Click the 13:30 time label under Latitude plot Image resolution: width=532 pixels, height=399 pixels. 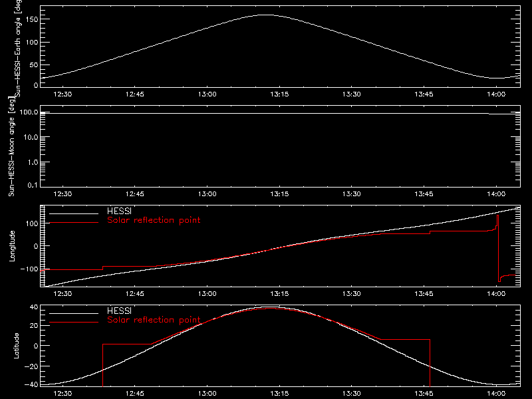click(352, 393)
